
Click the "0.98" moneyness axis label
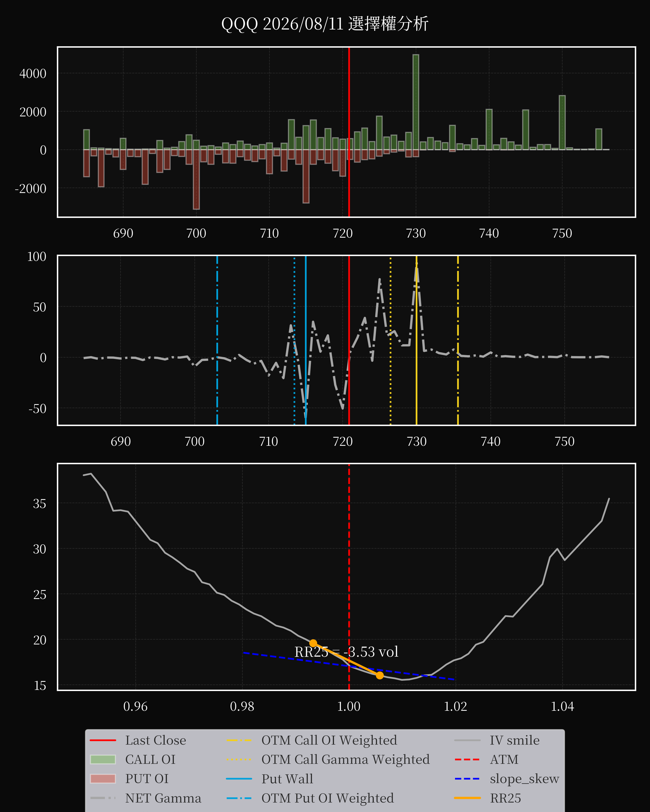pyautogui.click(x=242, y=706)
